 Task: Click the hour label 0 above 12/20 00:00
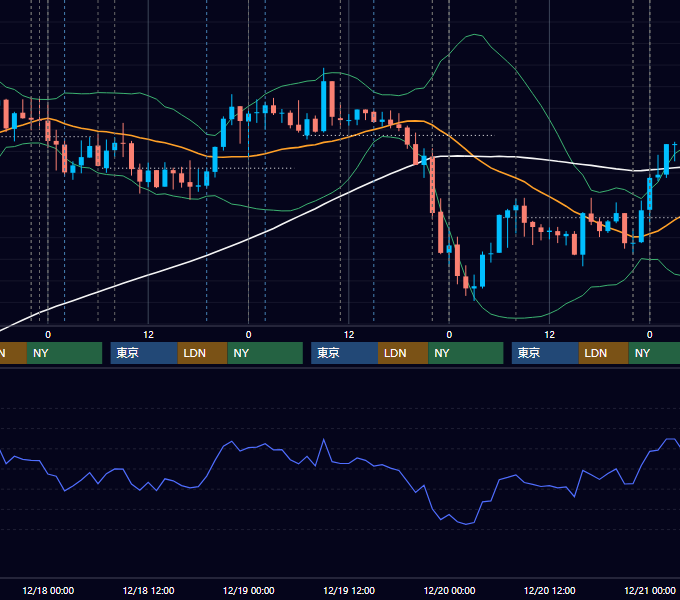[x=449, y=335]
